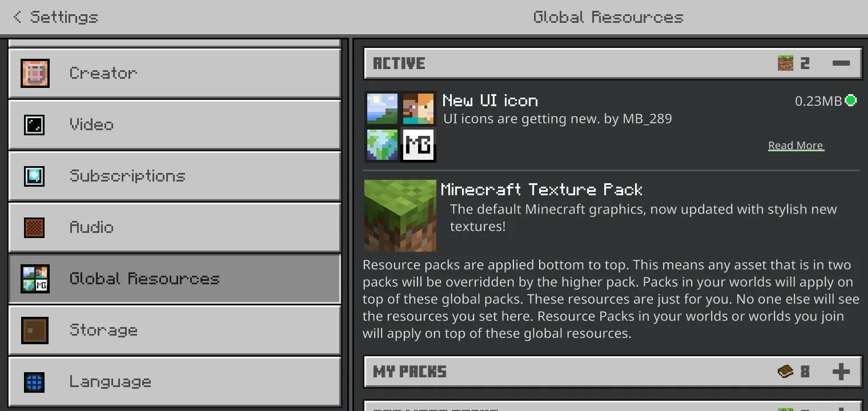
Task: Select the New UI icon pack thumbnail
Action: 400,127
